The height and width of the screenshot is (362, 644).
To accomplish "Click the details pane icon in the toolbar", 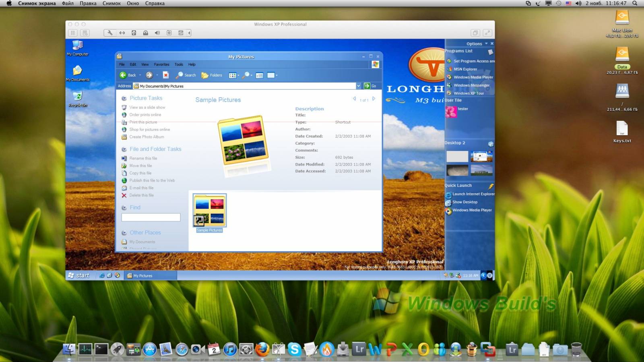I will (260, 75).
